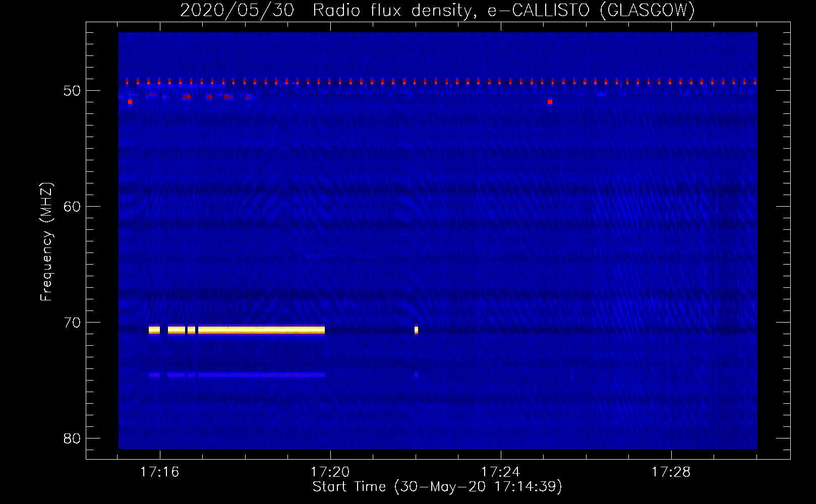The height and width of the screenshot is (504, 816).
Task: Click the 50 frequency tick label
Action: click(x=72, y=91)
